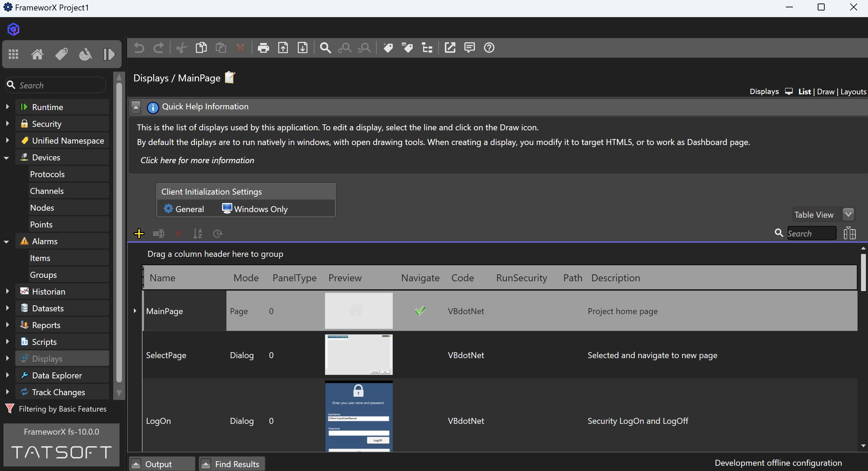Open the General client settings
The image size is (868, 471).
click(x=184, y=209)
